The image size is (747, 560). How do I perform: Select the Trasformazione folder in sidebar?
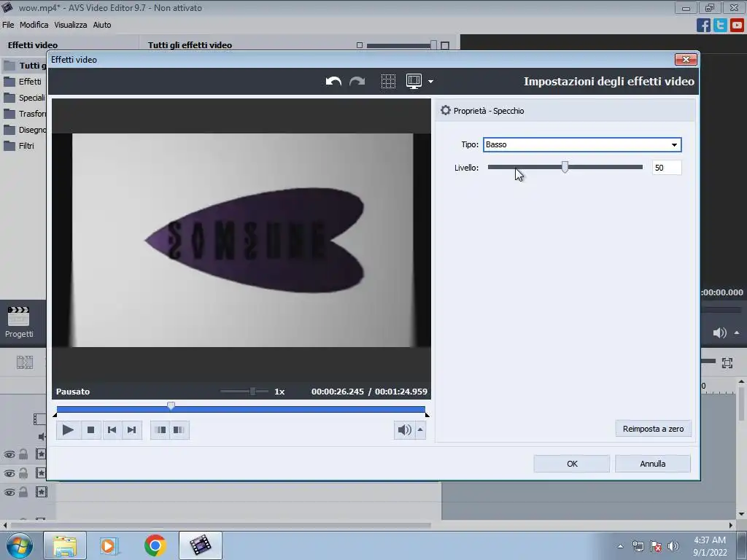(x=24, y=114)
